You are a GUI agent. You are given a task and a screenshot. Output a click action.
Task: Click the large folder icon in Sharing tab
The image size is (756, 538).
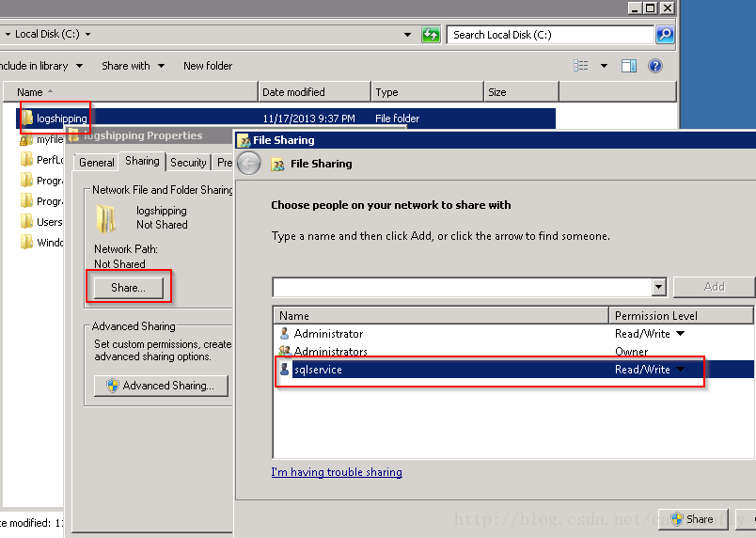coord(106,219)
